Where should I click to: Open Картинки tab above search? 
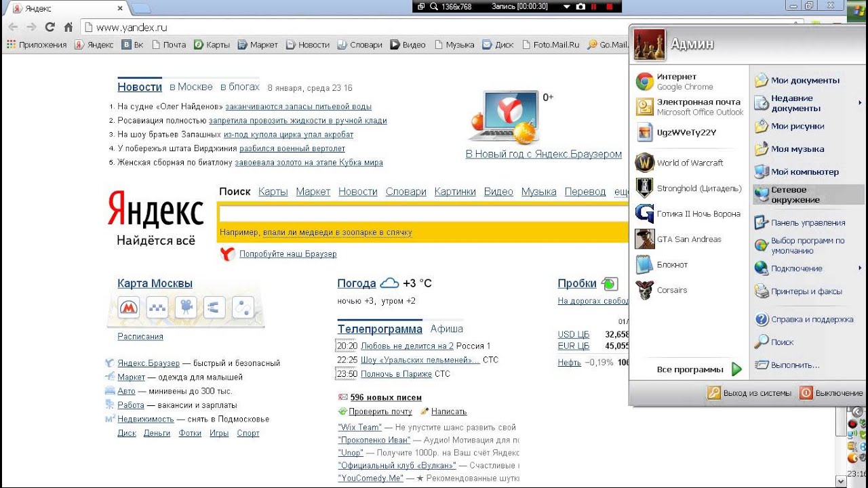(x=455, y=192)
